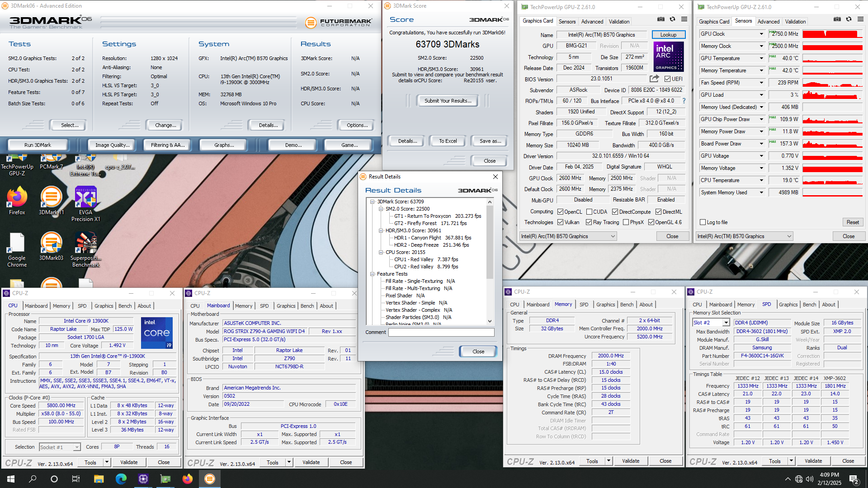
Task: Toggle the PhysX checkbox
Action: point(626,222)
